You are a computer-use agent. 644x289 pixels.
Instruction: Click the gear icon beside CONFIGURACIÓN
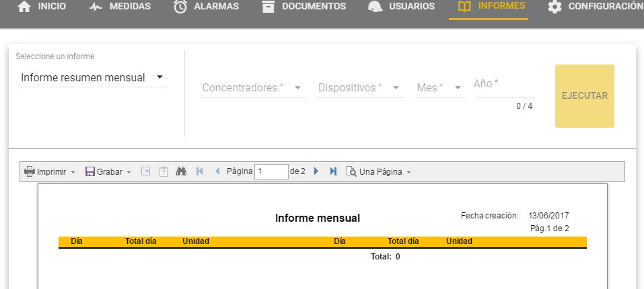tap(554, 7)
